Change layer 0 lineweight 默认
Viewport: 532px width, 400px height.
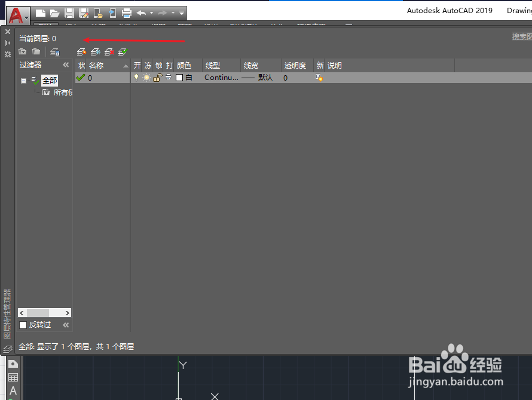(x=257, y=78)
